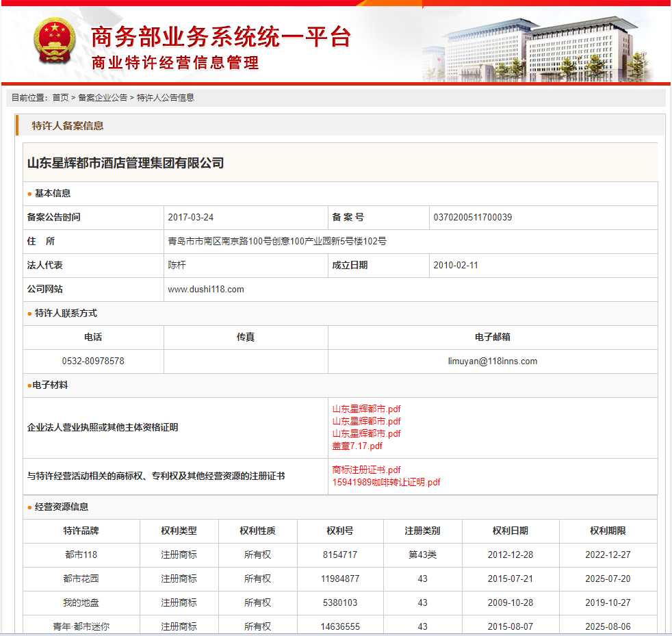
Task: Click 经营资源信息 section heading
Action: click(x=62, y=507)
